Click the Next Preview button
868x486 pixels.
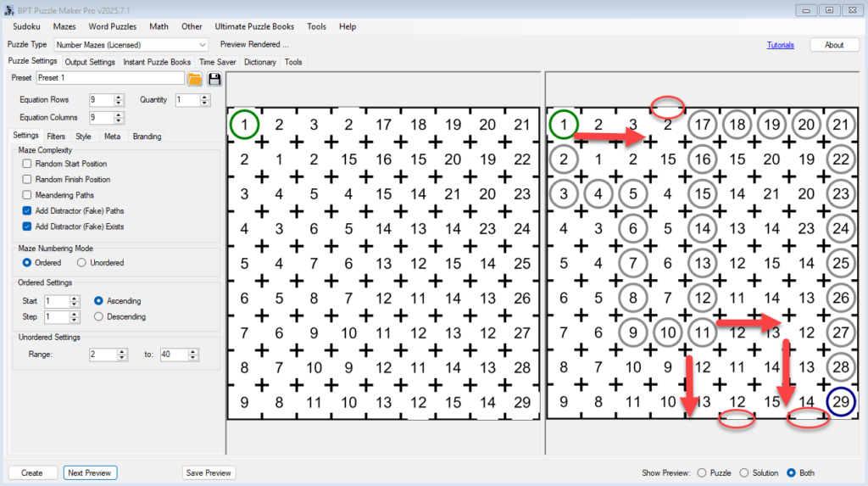coord(90,472)
